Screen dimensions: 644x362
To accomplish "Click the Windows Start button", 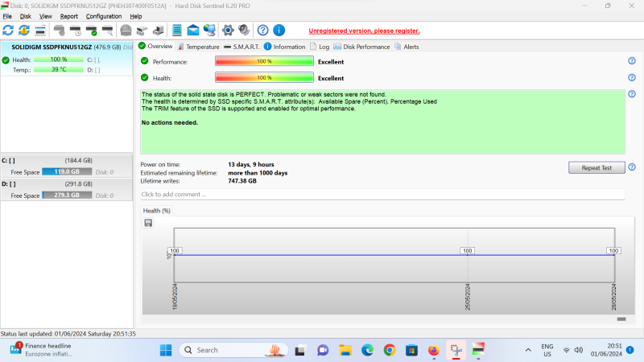I will coord(166,350).
